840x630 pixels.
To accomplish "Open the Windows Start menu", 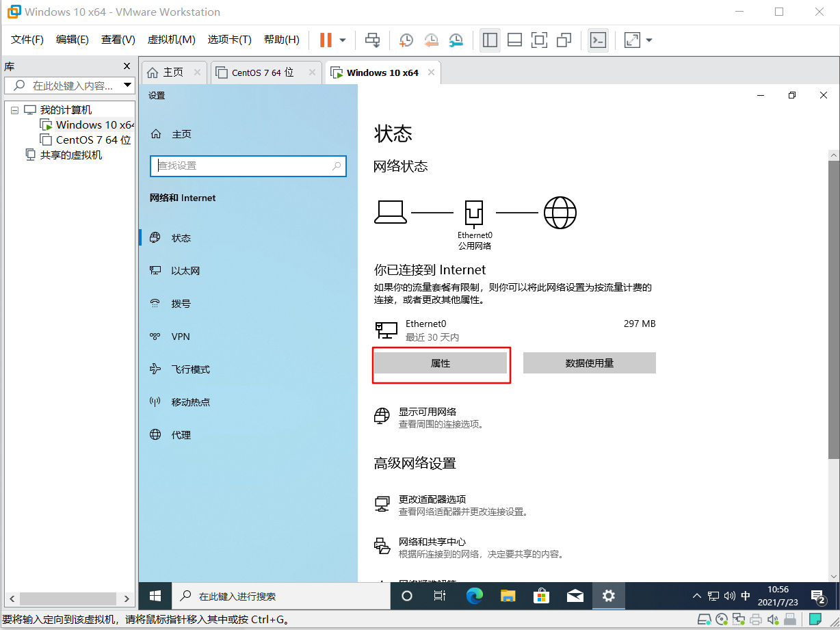I will 155,596.
